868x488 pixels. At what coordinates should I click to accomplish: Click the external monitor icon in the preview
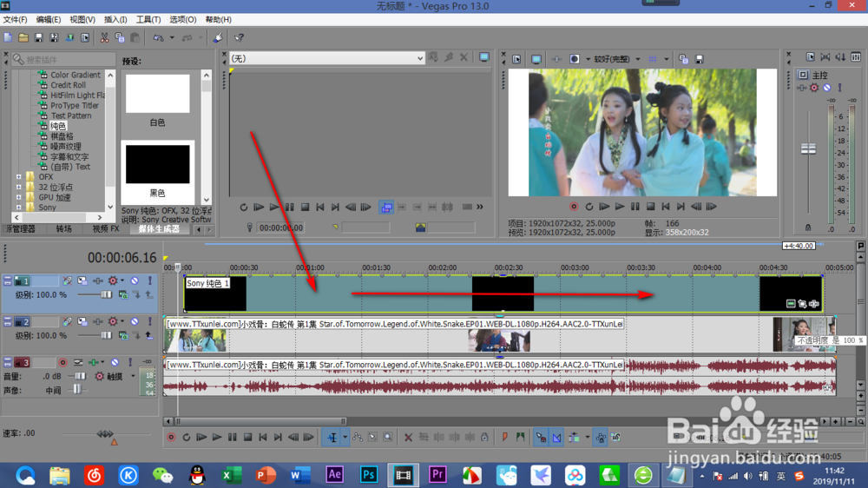point(536,59)
